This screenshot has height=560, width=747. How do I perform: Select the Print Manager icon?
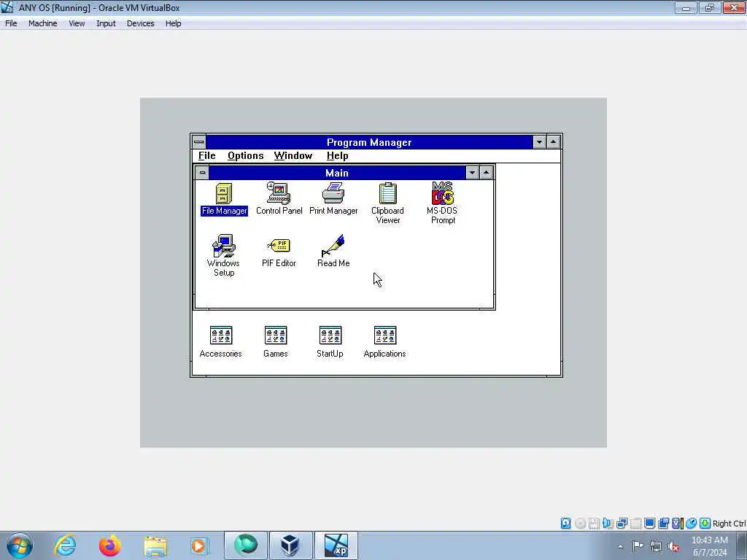click(x=333, y=199)
